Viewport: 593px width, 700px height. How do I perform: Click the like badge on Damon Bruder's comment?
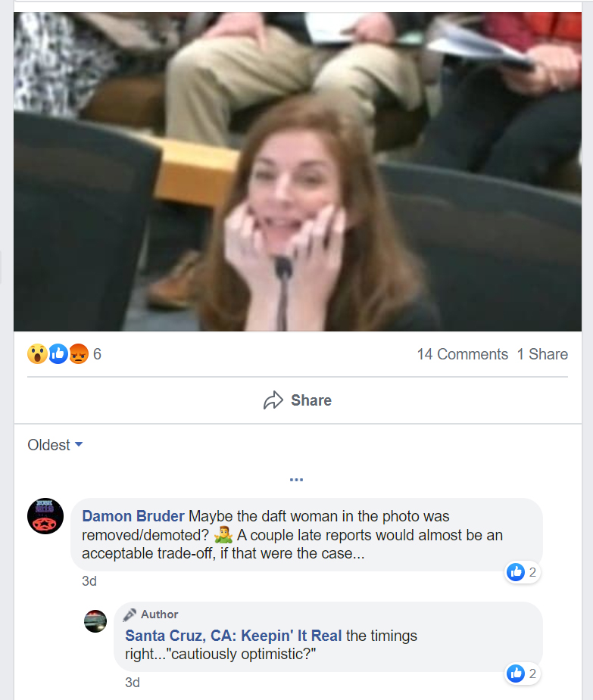pos(523,572)
